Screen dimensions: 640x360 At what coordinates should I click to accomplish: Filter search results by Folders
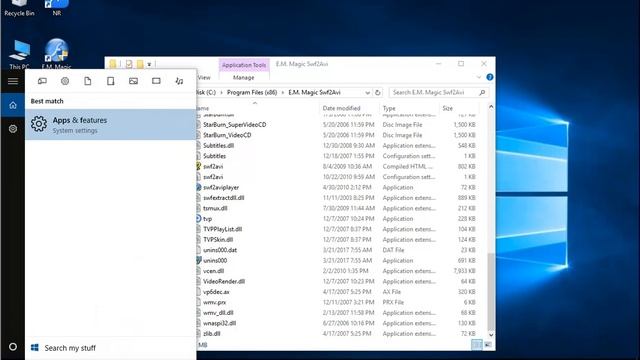pos(111,81)
